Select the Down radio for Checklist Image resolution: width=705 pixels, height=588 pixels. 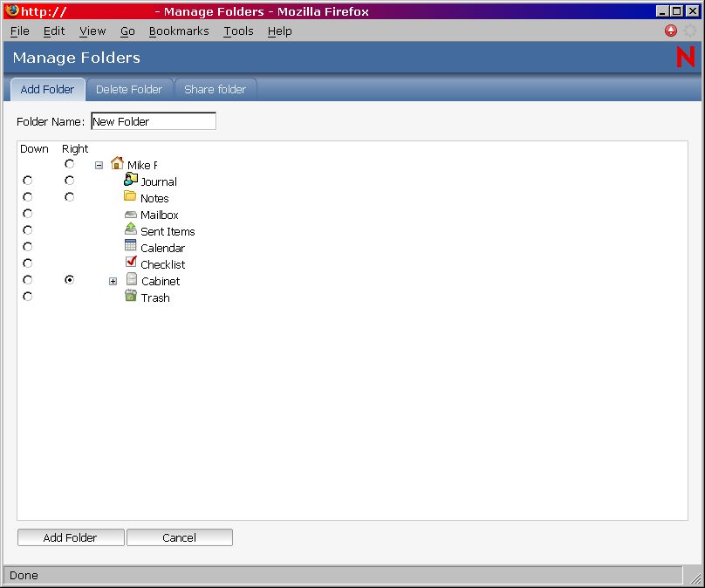point(27,263)
